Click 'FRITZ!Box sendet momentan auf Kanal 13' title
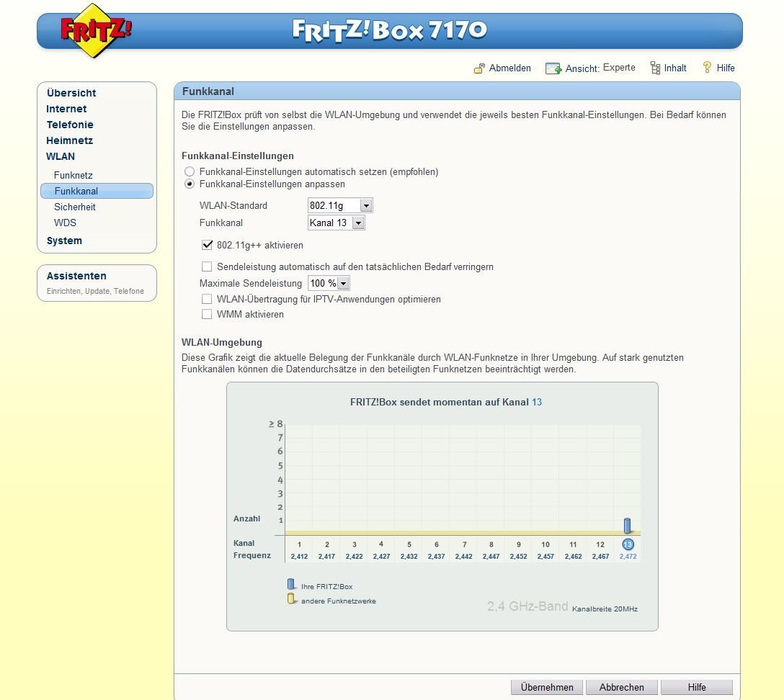This screenshot has height=700, width=784. (446, 403)
